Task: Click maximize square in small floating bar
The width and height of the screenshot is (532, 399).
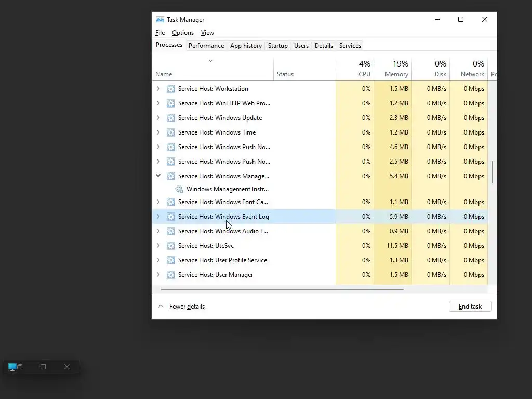Action: tap(43, 367)
